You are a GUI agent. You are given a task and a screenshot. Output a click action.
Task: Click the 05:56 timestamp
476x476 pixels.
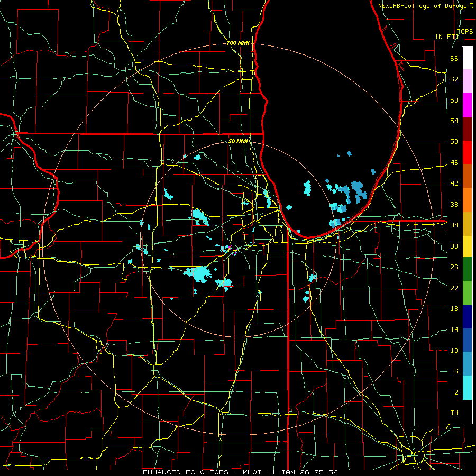(x=327, y=472)
